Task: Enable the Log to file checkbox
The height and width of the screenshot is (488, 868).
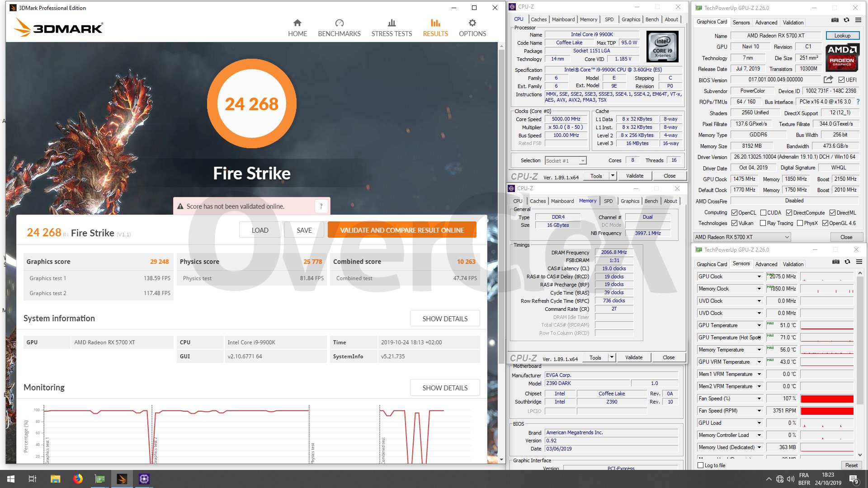Action: [701, 465]
